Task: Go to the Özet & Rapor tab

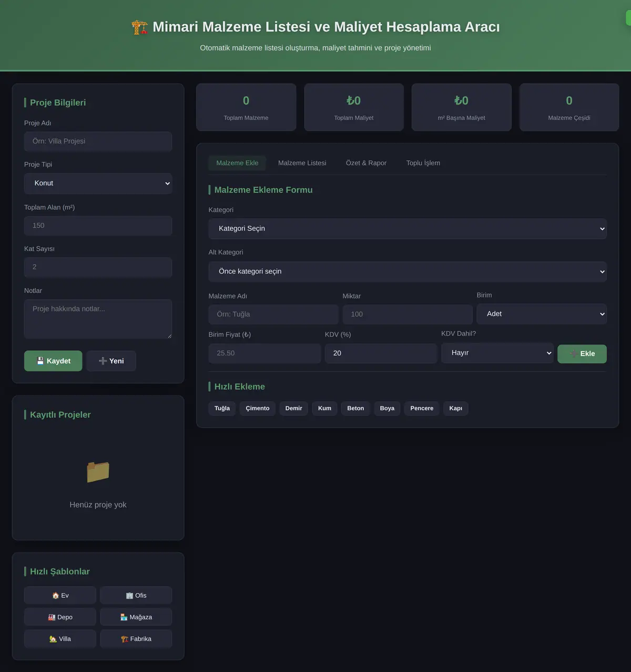Action: (366, 163)
